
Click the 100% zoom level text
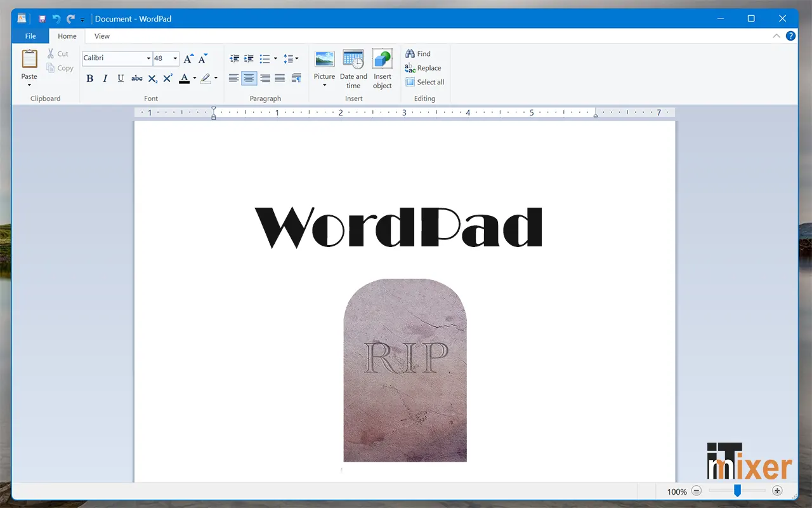coord(677,491)
